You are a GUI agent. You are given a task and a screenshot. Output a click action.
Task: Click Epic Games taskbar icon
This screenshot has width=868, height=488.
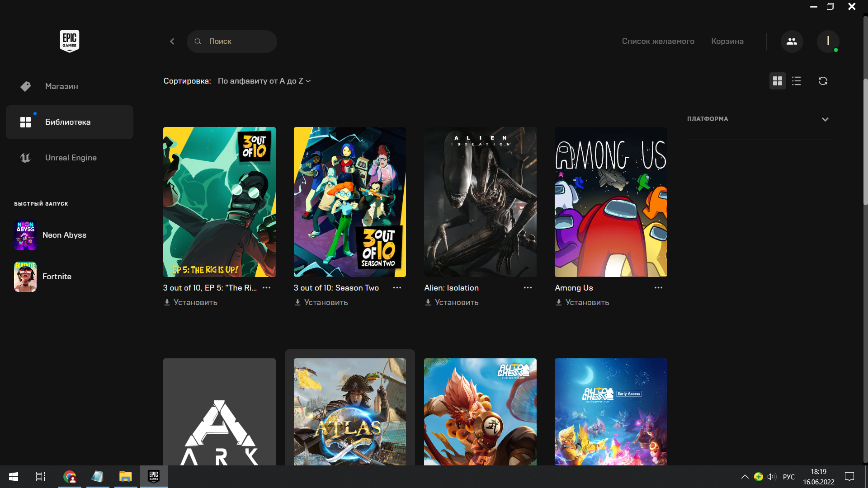point(154,477)
